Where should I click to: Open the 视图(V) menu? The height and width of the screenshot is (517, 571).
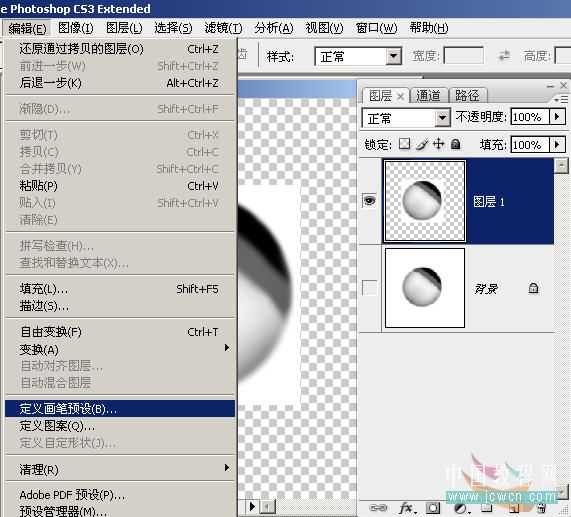click(x=324, y=28)
